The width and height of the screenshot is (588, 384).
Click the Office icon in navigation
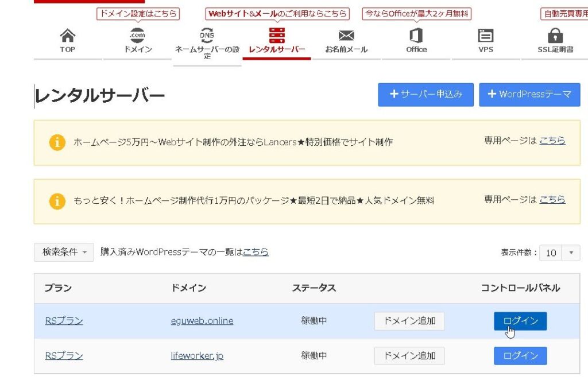pos(416,37)
